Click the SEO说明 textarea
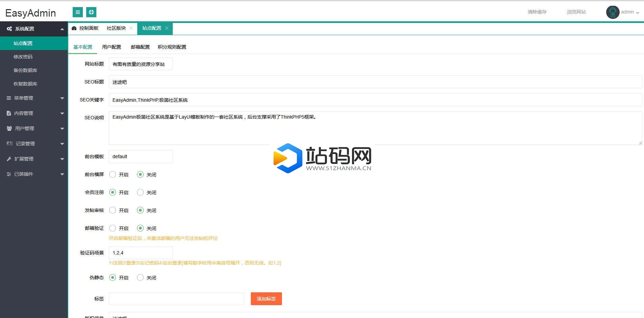 tap(375, 128)
